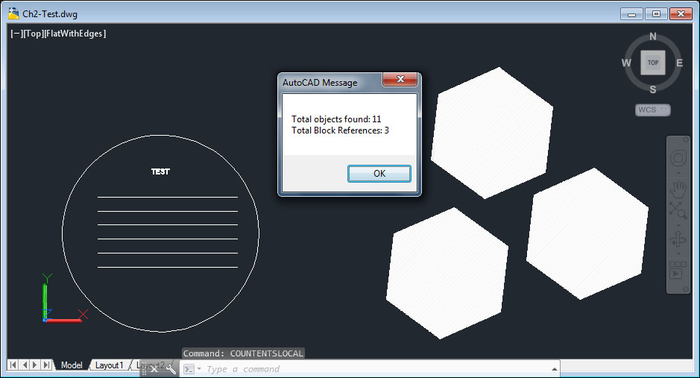
Task: Open the Full Navigation Wheel tool
Action: tap(678, 158)
